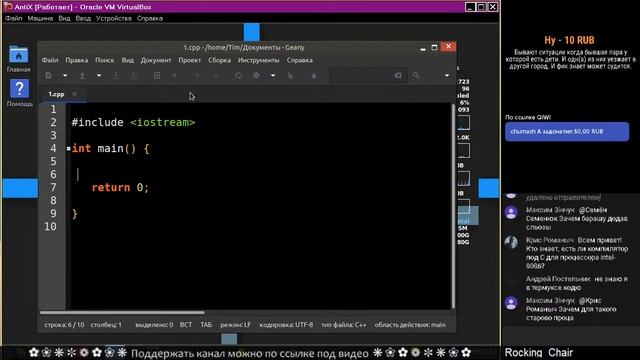Open Geany's Поиск menu
The width and height of the screenshot is (640, 360).
point(104,60)
